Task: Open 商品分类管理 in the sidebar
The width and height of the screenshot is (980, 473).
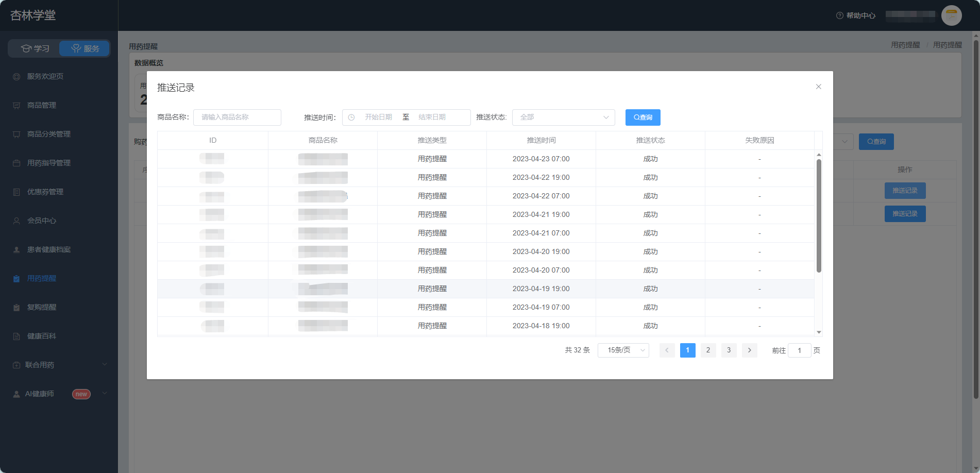Action: (49, 134)
